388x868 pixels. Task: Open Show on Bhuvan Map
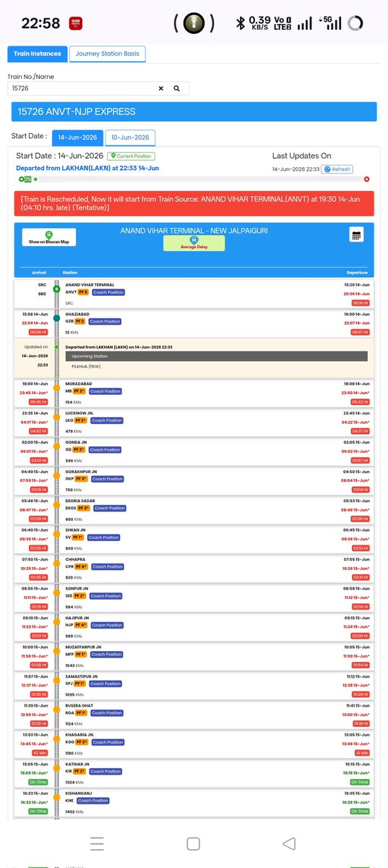[48, 238]
